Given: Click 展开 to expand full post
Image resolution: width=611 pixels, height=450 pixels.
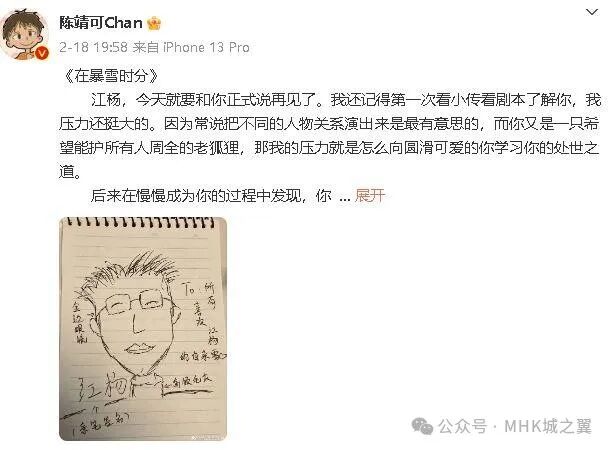Looking at the screenshot, I should click(370, 195).
